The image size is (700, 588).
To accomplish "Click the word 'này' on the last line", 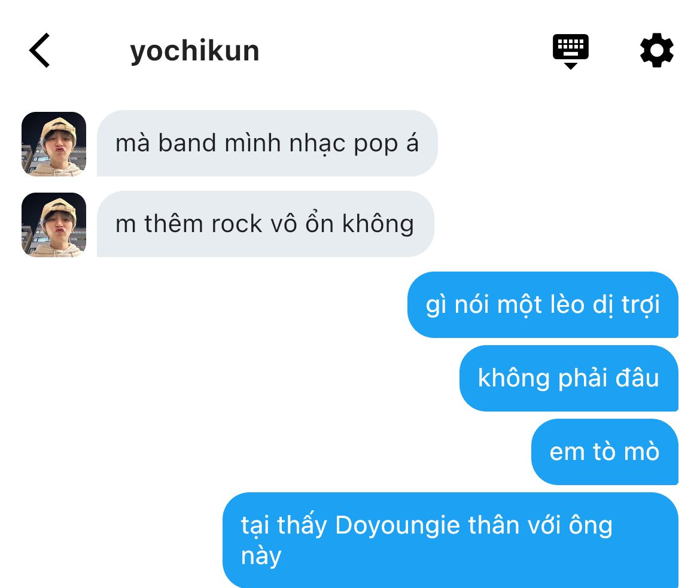I will [x=261, y=557].
